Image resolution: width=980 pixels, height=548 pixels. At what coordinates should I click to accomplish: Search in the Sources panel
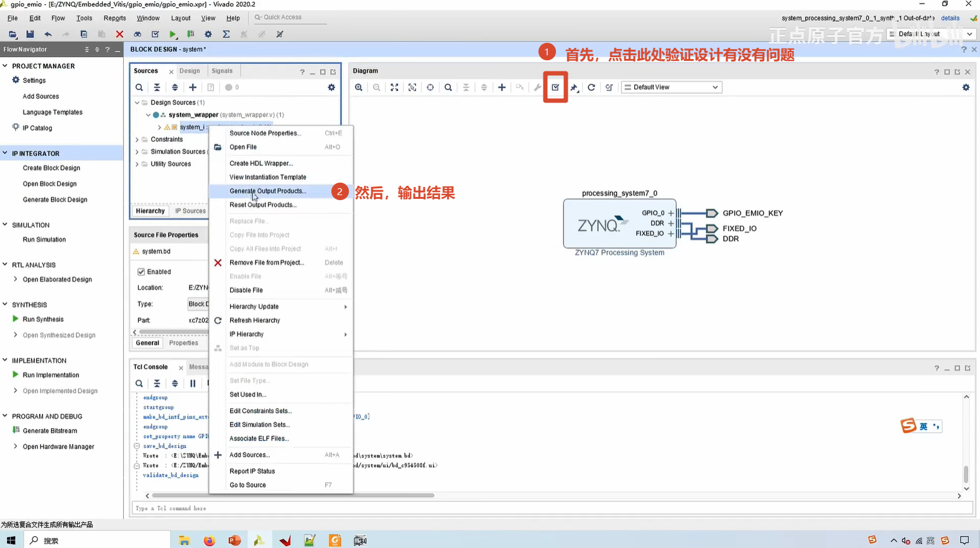[x=139, y=88]
